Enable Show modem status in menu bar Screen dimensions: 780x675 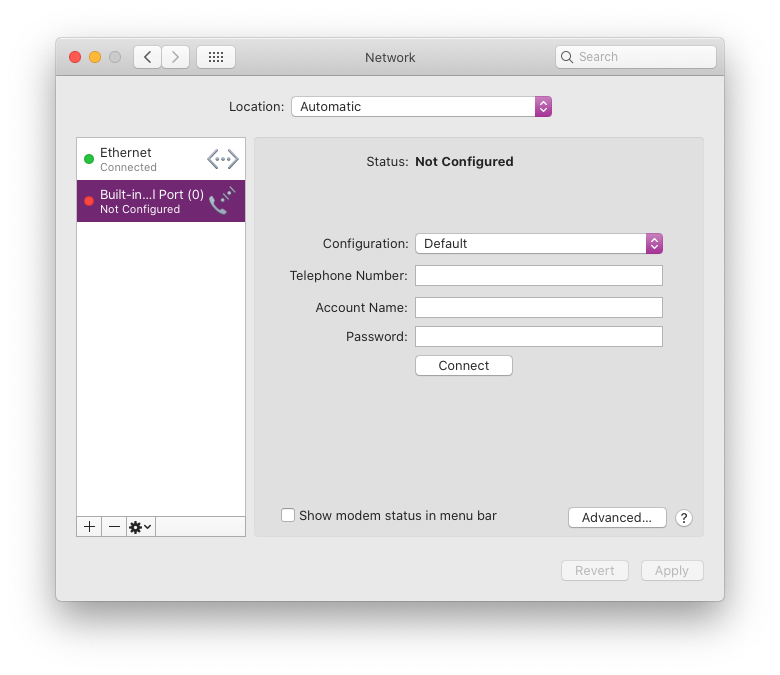[288, 515]
